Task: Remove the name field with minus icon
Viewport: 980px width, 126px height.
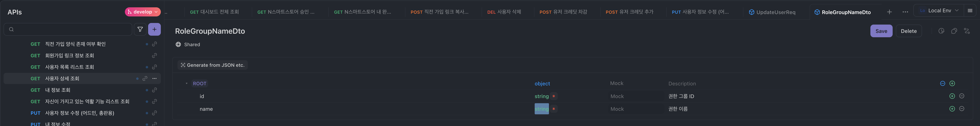Action: pyautogui.click(x=962, y=109)
